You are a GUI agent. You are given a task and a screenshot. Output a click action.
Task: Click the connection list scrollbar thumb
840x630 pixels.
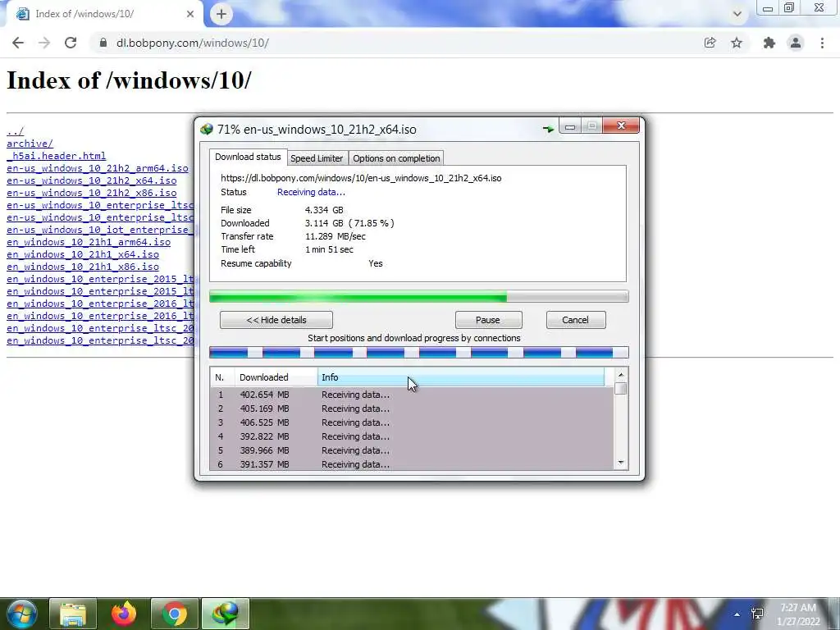621,388
